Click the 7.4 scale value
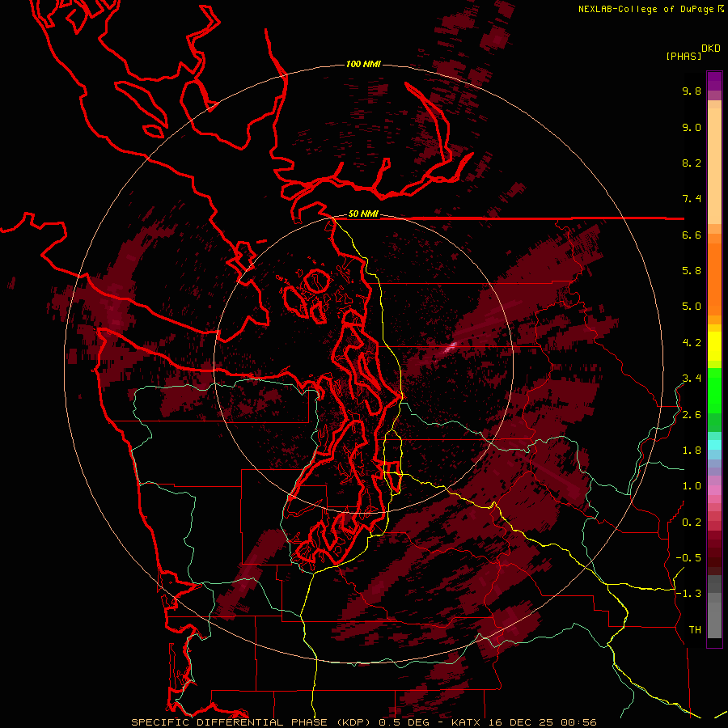This screenshot has height=728, width=728. click(692, 199)
